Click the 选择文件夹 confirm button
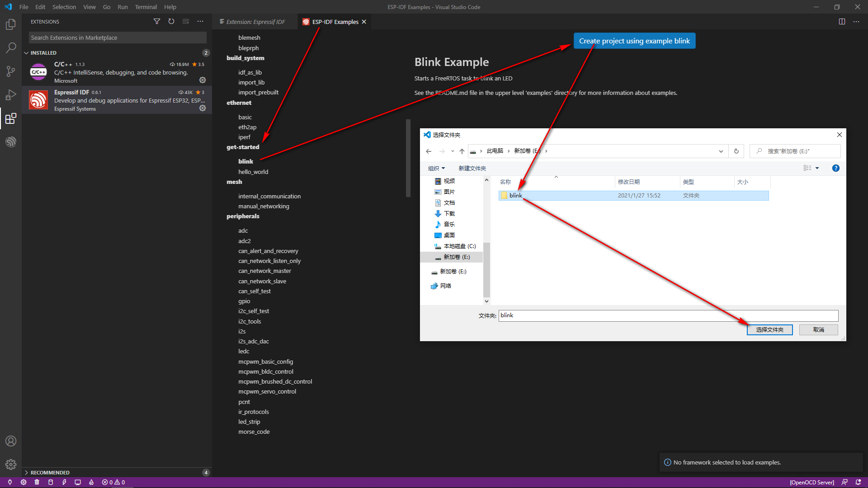The height and width of the screenshot is (488, 868). [x=769, y=329]
